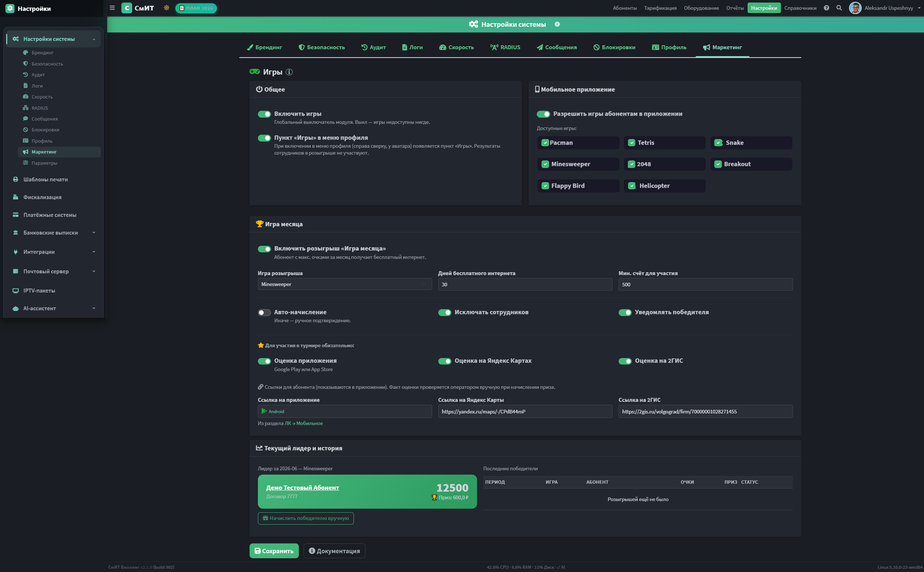Screen dimensions: 924x572
Task: Open the Отчёты top menu
Action: pos(735,8)
